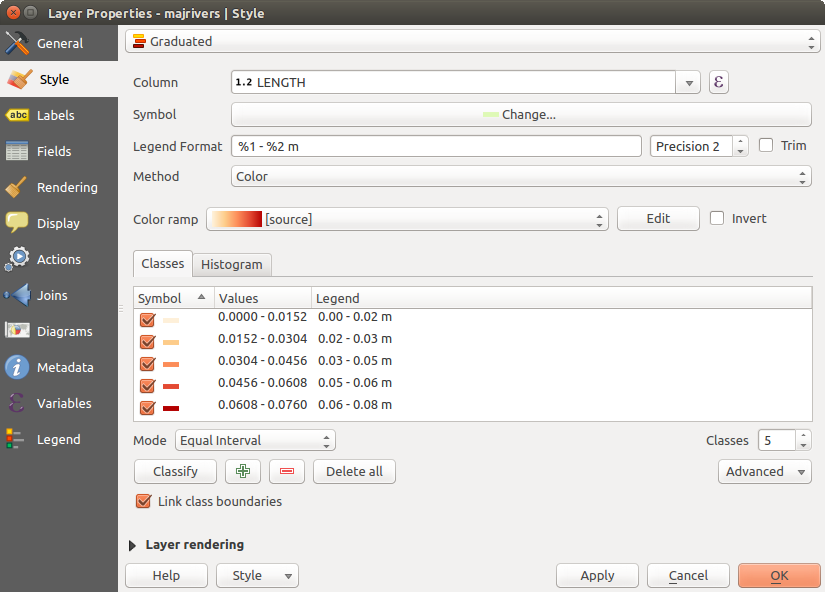
Task: Add a new class with the plus button
Action: coord(243,472)
